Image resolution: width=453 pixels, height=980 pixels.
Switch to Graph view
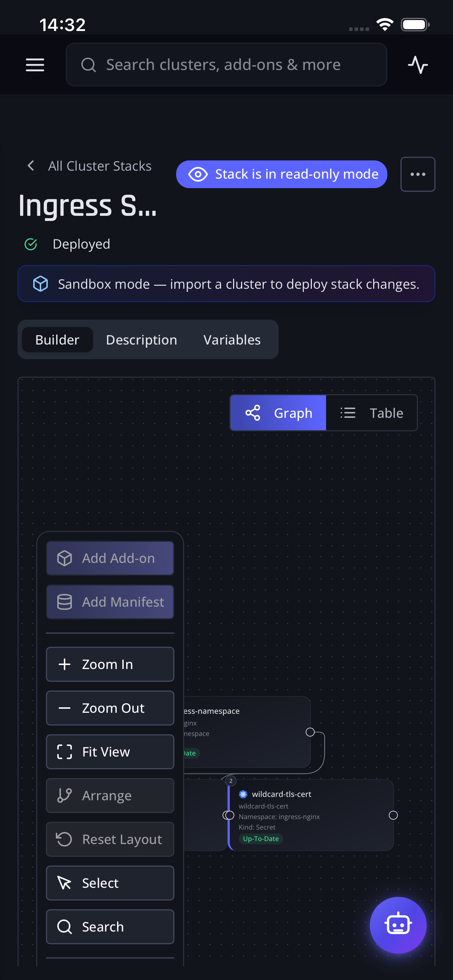278,413
